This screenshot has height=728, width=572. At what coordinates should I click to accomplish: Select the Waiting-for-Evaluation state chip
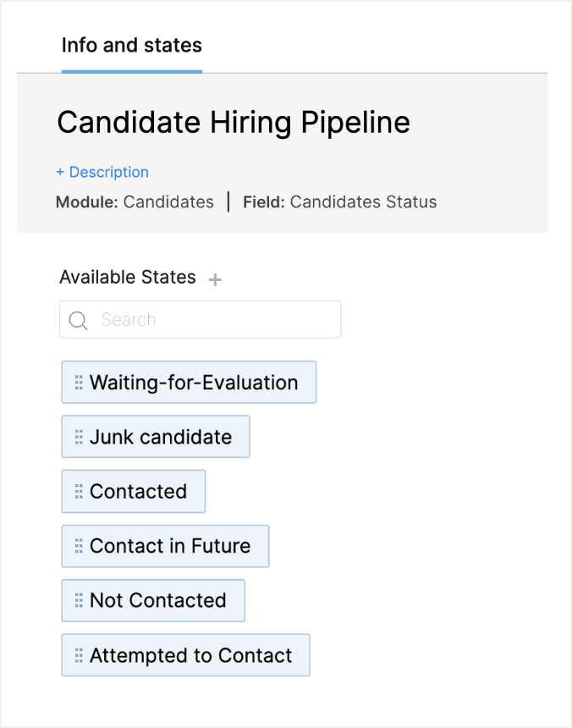[194, 383]
